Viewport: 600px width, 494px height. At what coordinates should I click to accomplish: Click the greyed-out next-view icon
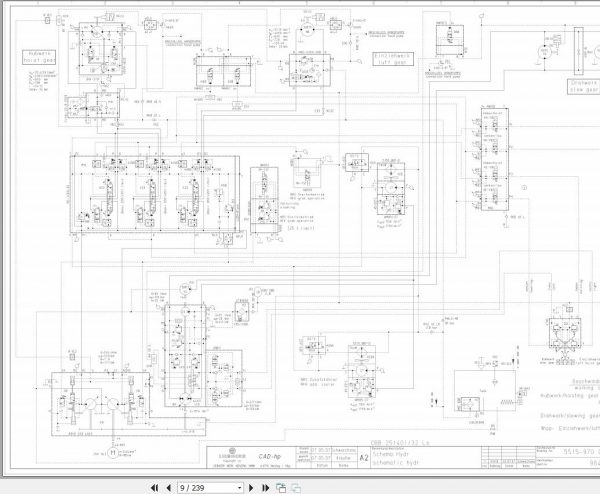click(x=296, y=488)
